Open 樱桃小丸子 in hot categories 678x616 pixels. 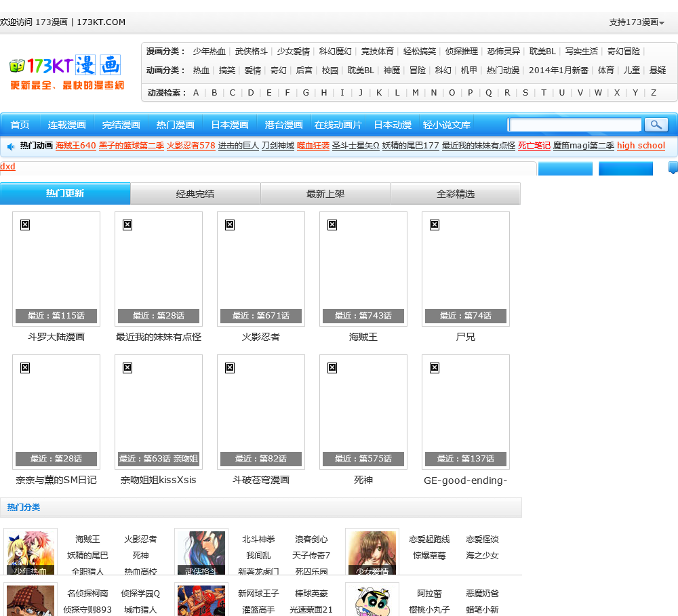coord(429,610)
